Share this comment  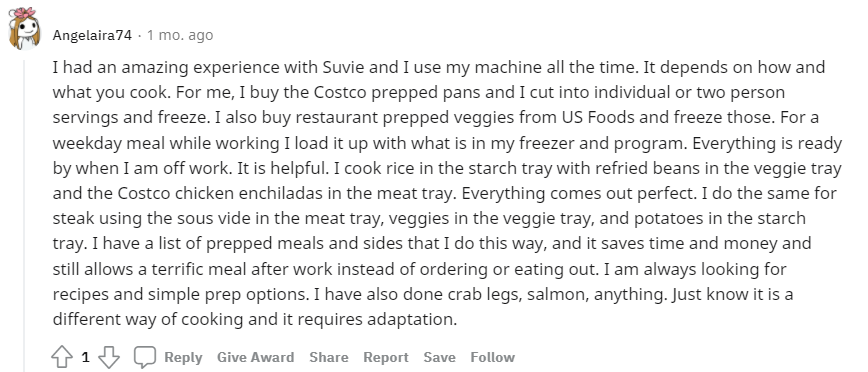329,357
